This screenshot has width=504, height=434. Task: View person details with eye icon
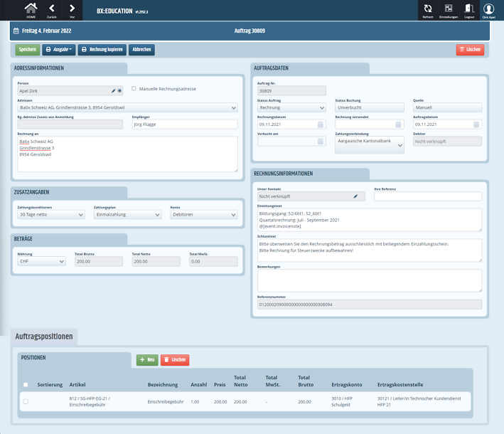click(x=119, y=91)
